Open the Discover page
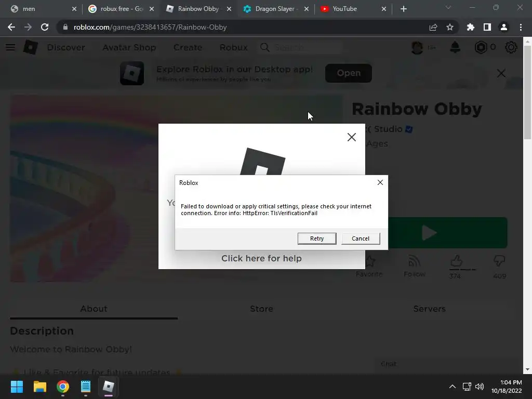Screen dimensions: 532x399 [66, 47]
